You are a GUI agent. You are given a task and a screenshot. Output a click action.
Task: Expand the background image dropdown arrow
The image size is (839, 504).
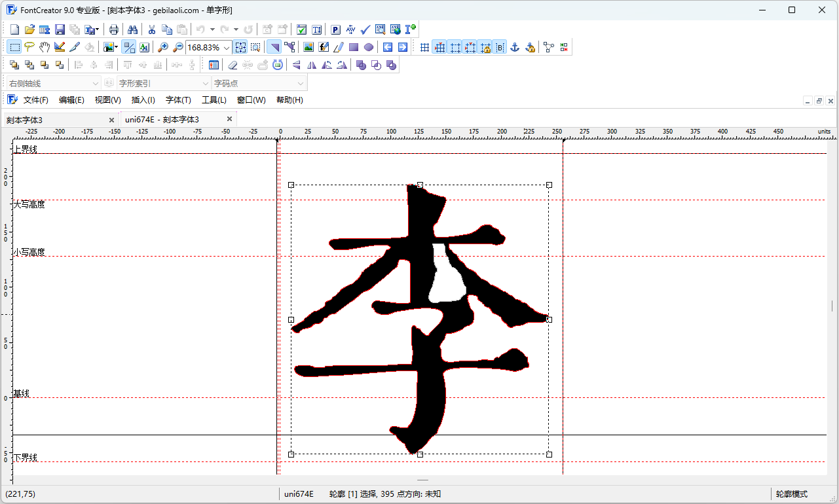click(x=116, y=47)
